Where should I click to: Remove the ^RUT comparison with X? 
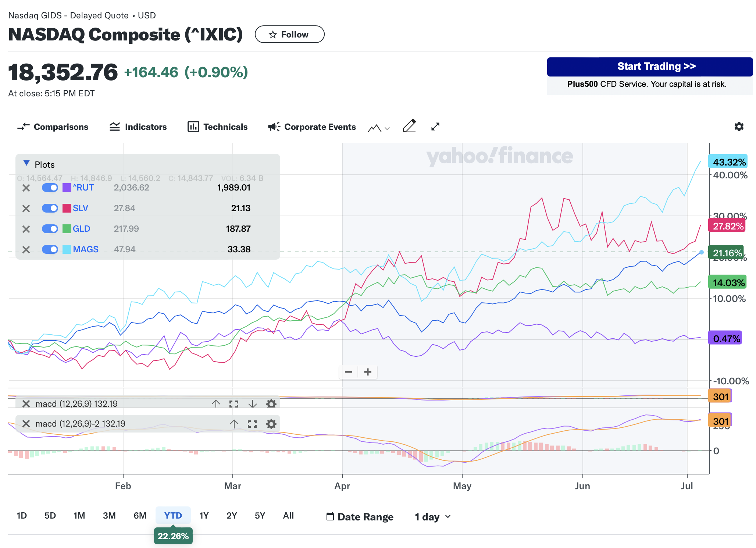(x=26, y=188)
